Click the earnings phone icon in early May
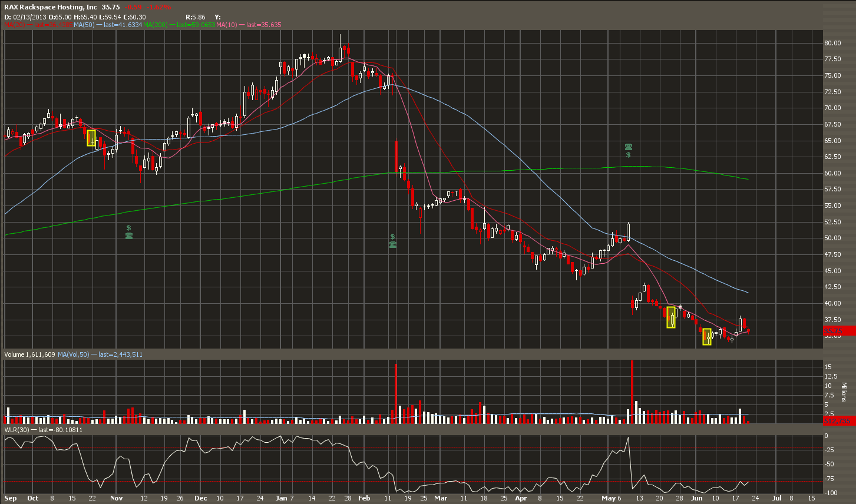Image resolution: width=856 pixels, height=504 pixels. 629,147
